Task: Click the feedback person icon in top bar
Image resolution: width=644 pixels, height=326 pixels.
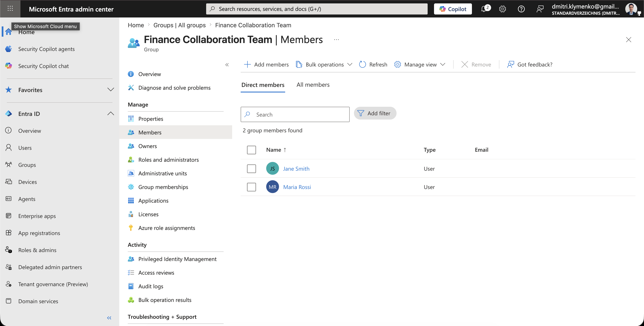Action: (540, 9)
